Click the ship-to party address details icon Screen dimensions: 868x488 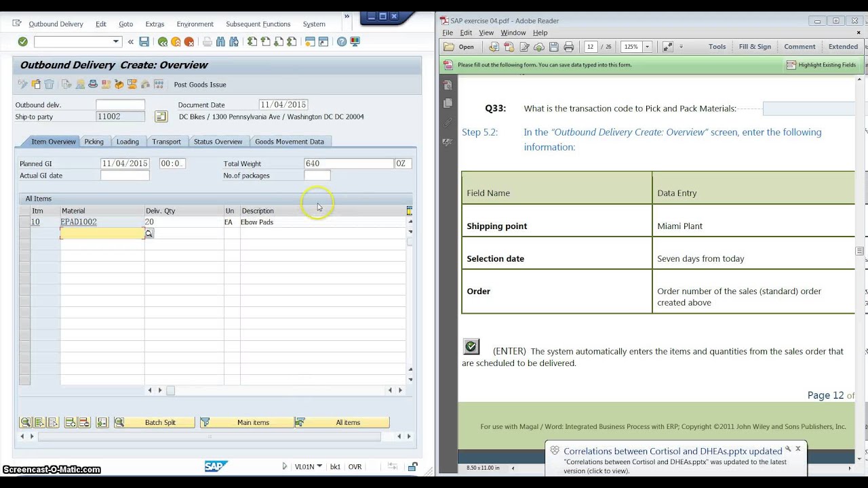(x=161, y=117)
